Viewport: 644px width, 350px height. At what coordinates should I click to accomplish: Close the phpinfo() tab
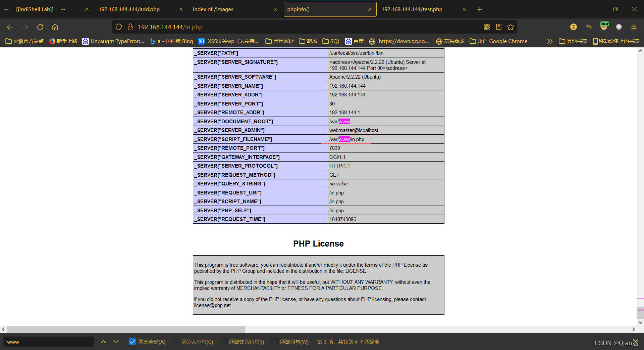[370, 9]
